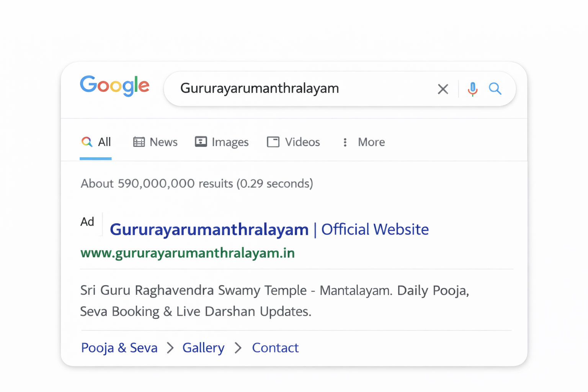
Task: Open the Pooja & Seva sitelink
Action: tap(119, 348)
